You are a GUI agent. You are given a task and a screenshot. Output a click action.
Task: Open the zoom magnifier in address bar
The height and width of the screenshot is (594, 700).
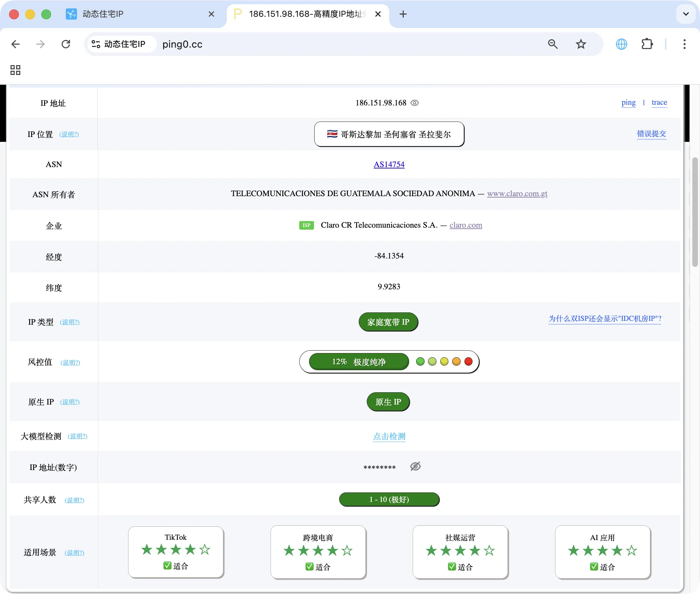pyautogui.click(x=553, y=44)
